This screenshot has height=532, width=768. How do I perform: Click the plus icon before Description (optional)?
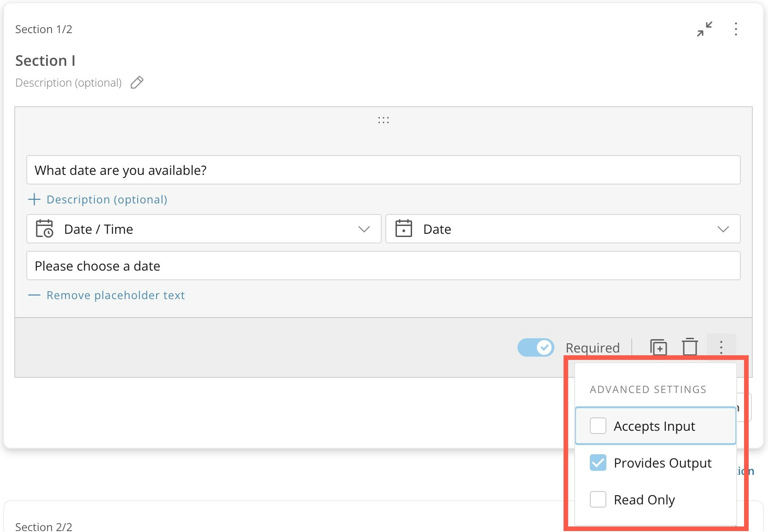[x=34, y=199]
